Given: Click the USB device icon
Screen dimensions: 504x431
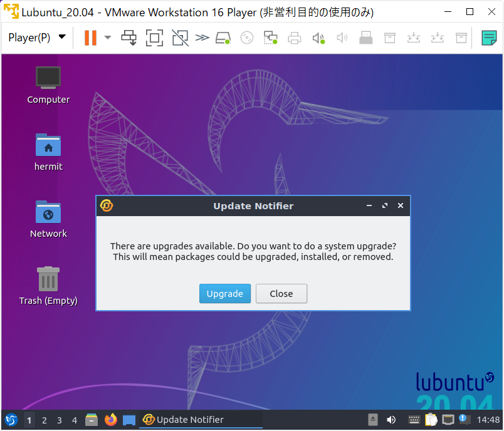Looking at the screenshot, I should [x=366, y=38].
